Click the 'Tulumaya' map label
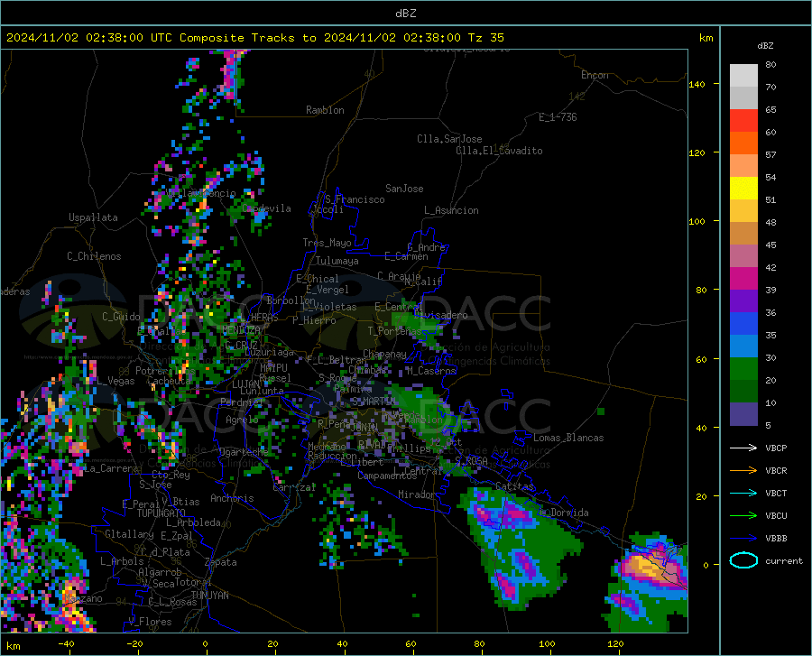This screenshot has width=812, height=656. [337, 261]
